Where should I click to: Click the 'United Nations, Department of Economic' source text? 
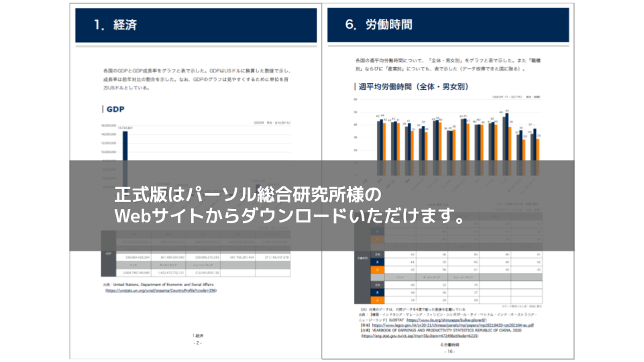pos(166,285)
